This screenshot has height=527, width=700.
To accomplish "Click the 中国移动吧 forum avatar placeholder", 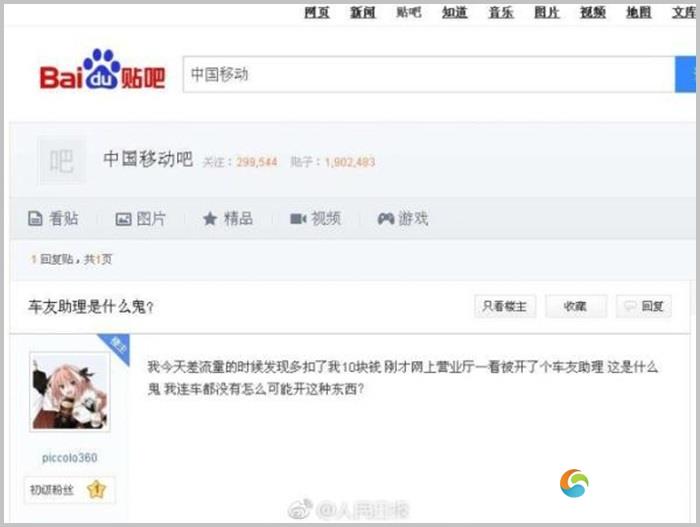I will 62,161.
